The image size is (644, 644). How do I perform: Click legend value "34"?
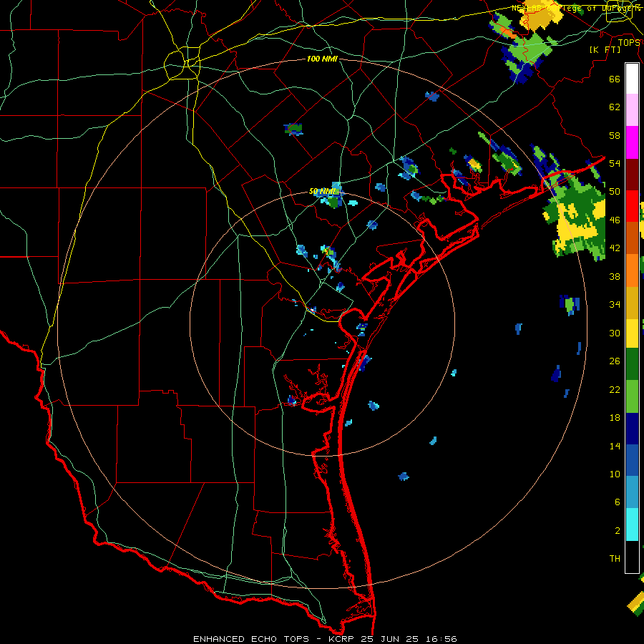615,305
